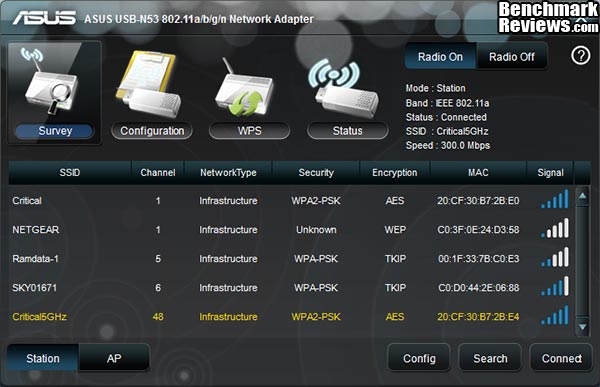Click the Band : IEEE 802.11a status line
Screen dimensions: 600x387
tap(447, 103)
